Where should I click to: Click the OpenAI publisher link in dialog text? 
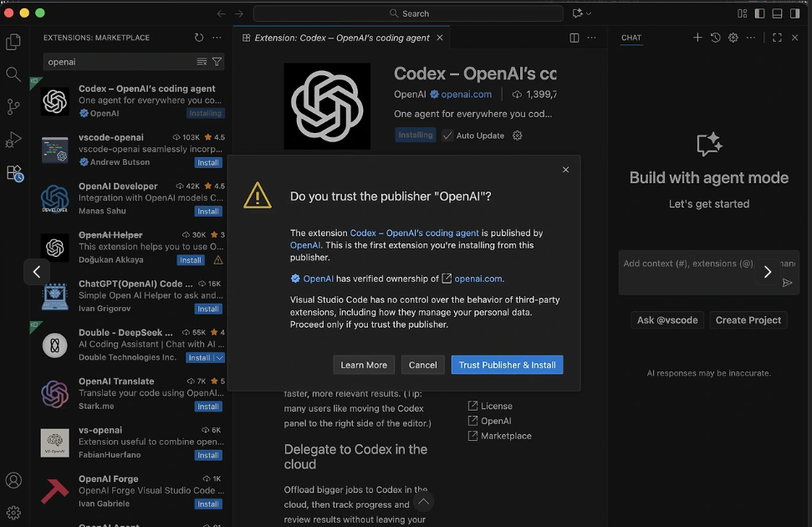pos(305,245)
